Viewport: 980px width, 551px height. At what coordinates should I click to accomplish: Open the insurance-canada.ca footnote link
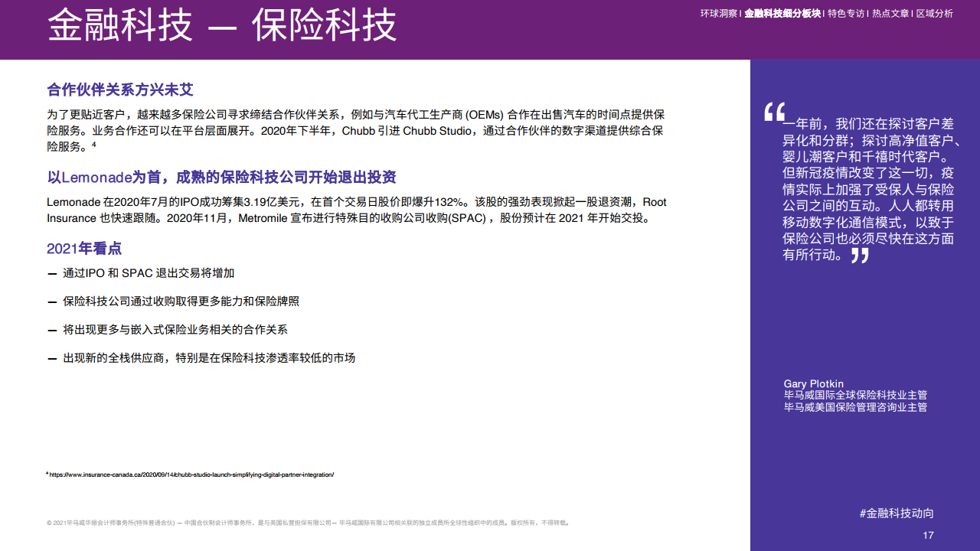point(191,474)
